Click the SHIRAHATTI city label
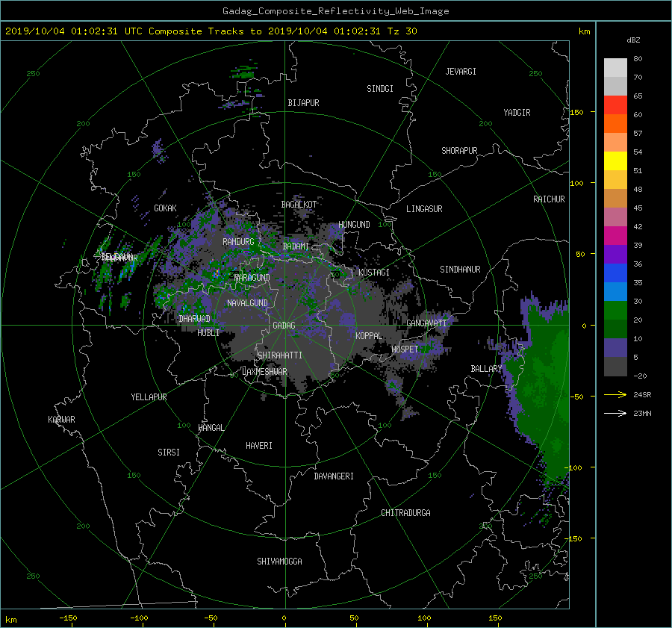This screenshot has width=672, height=628. pyautogui.click(x=280, y=355)
